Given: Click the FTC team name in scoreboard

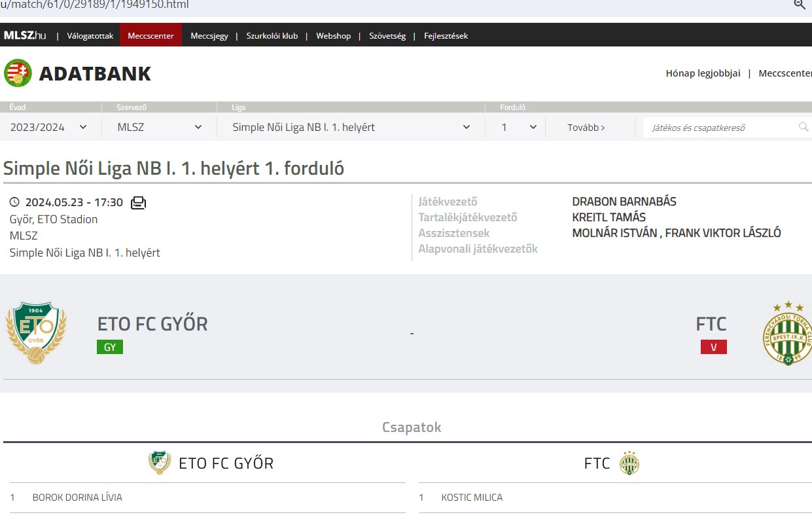Looking at the screenshot, I should pyautogui.click(x=711, y=323).
